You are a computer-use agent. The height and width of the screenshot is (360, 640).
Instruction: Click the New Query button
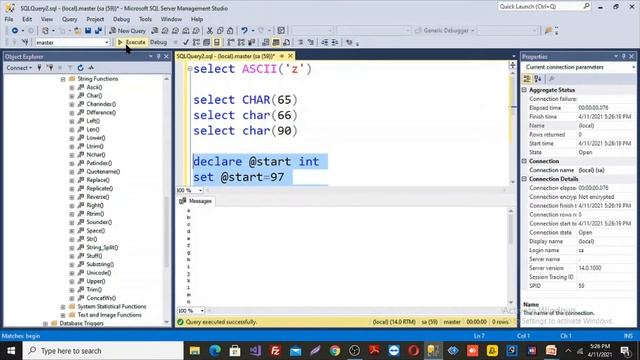[x=128, y=31]
